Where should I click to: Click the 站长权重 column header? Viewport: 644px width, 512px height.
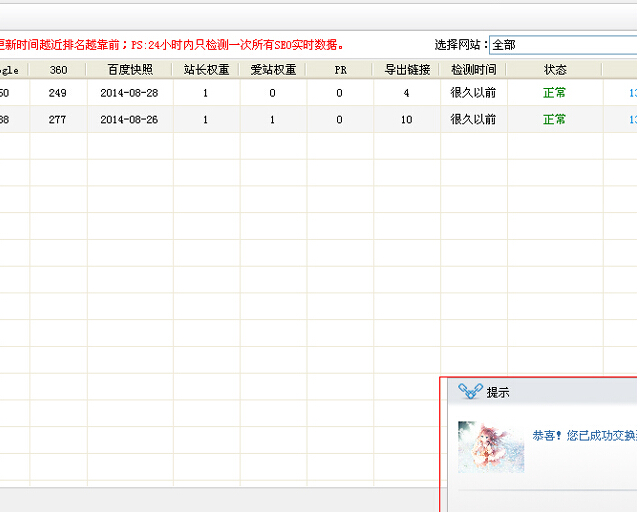pos(206,70)
